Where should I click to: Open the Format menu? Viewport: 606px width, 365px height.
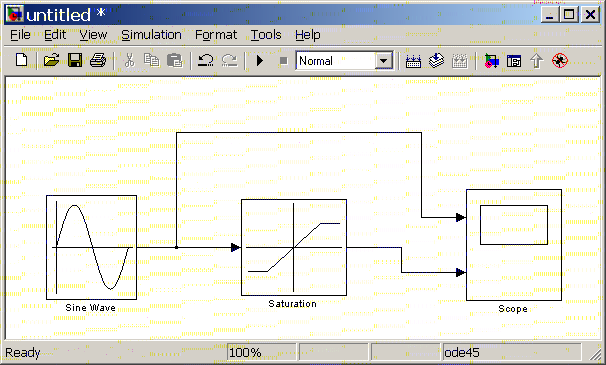pos(216,35)
